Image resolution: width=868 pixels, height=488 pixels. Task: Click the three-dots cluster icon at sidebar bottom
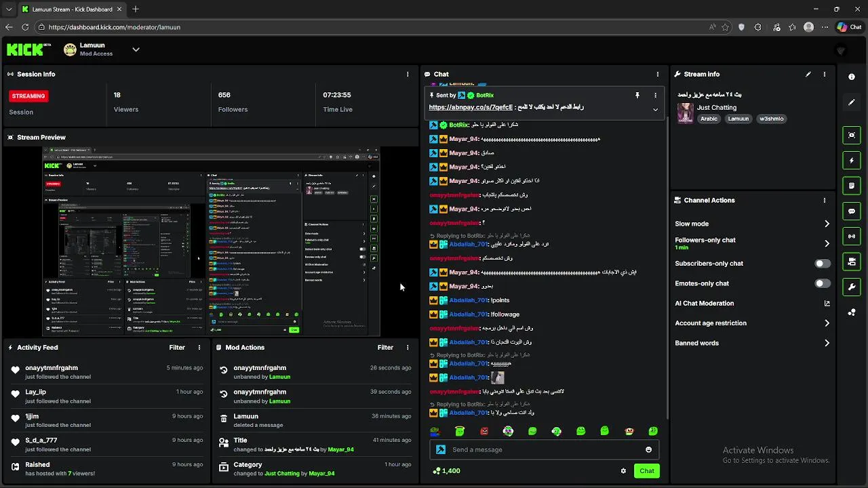852,312
